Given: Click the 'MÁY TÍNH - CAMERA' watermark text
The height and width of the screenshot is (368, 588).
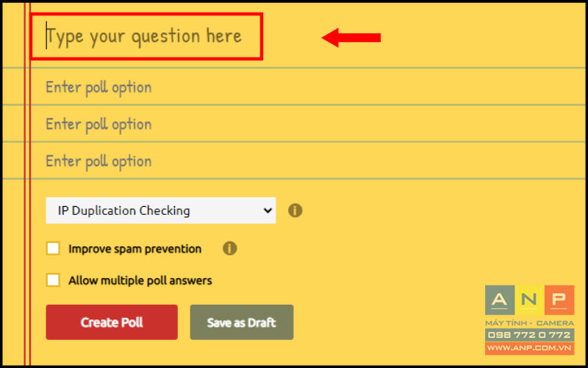Looking at the screenshot, I should pos(529,323).
